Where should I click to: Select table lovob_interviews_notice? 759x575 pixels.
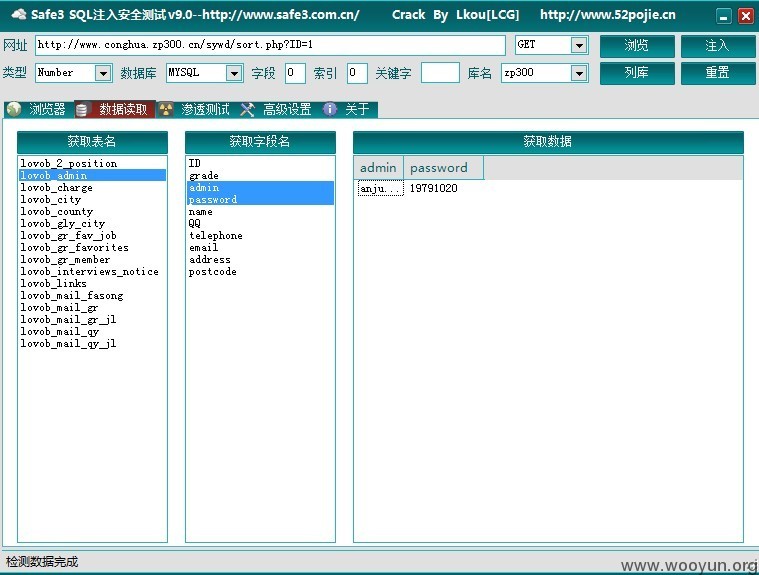92,272
